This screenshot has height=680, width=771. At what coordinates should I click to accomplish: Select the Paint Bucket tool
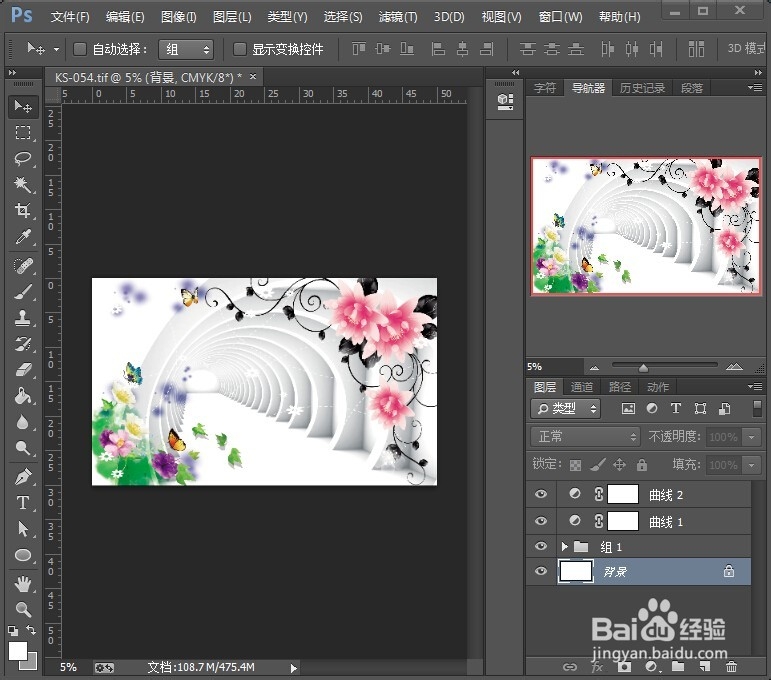click(23, 396)
